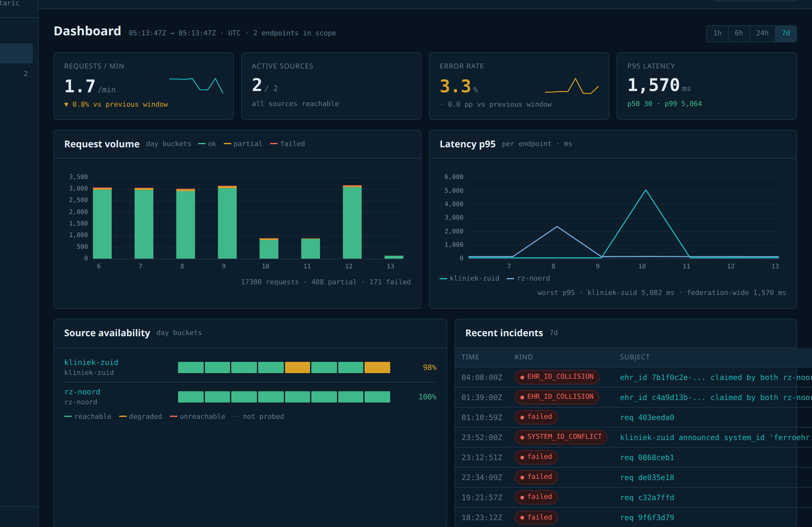
Task: Click the EHR_ID_COLLISION badge at 01:39:00Z
Action: 557,397
